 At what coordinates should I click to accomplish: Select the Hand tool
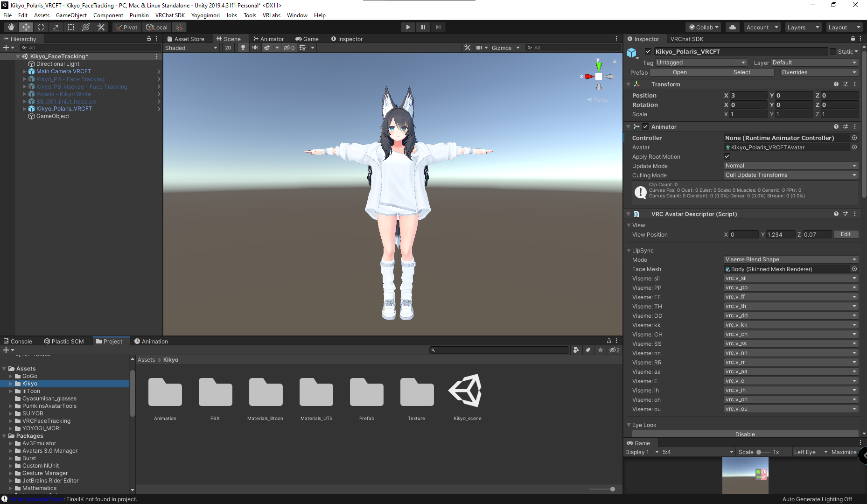click(x=11, y=27)
